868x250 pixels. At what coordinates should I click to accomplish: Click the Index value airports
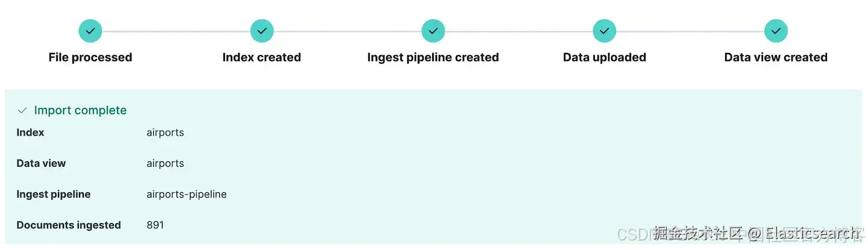(x=165, y=133)
